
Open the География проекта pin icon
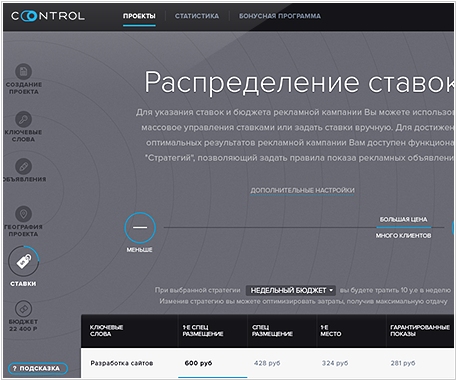(23, 214)
